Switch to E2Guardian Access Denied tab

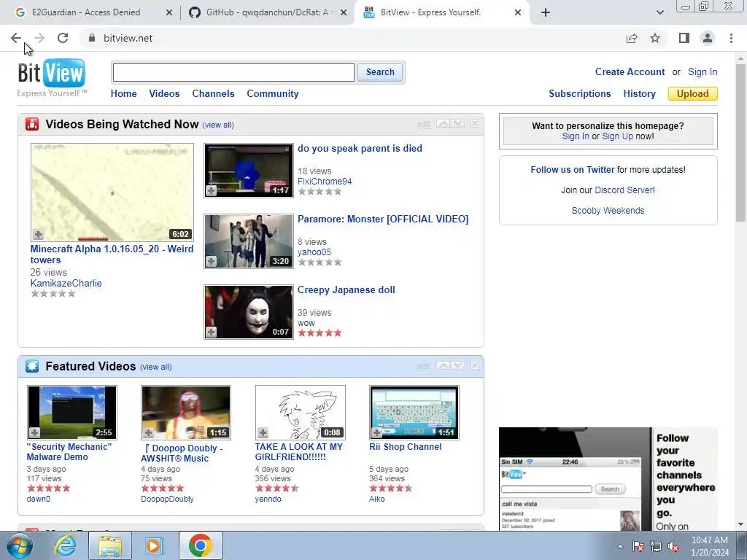[86, 12]
